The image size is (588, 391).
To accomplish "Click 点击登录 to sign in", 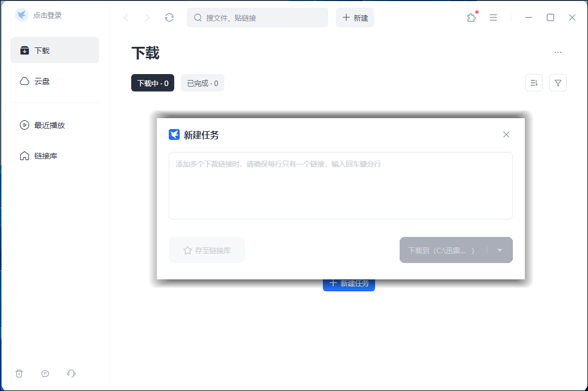I will [47, 15].
